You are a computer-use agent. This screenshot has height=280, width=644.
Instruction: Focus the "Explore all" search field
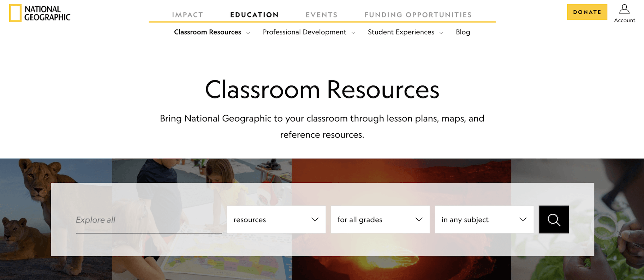pos(149,220)
